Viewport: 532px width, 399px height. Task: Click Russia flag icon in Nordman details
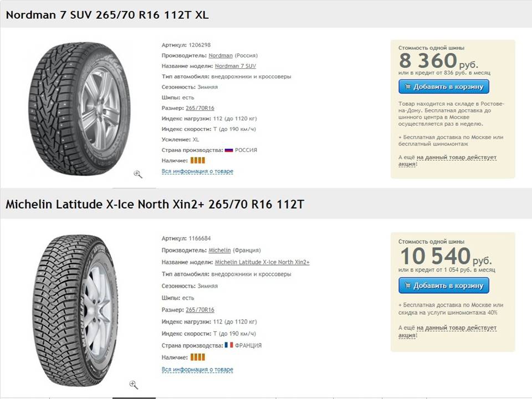click(x=228, y=150)
